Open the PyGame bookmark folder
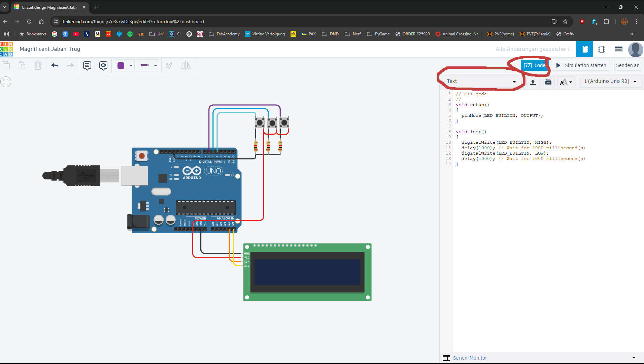 pyautogui.click(x=378, y=34)
